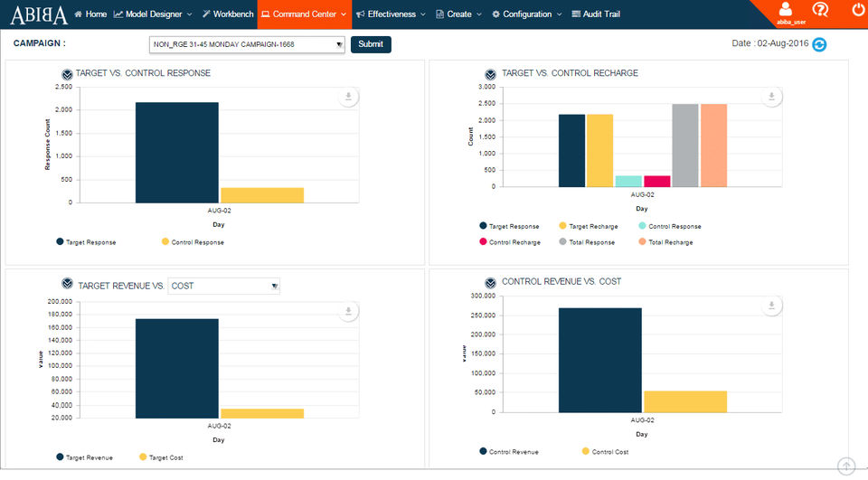Open the campaign selection dropdown
This screenshot has width=868, height=480.
pos(247,44)
